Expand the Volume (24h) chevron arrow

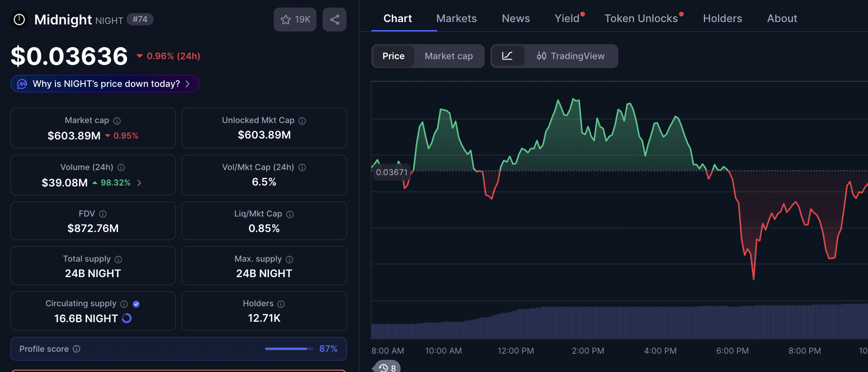(x=139, y=183)
